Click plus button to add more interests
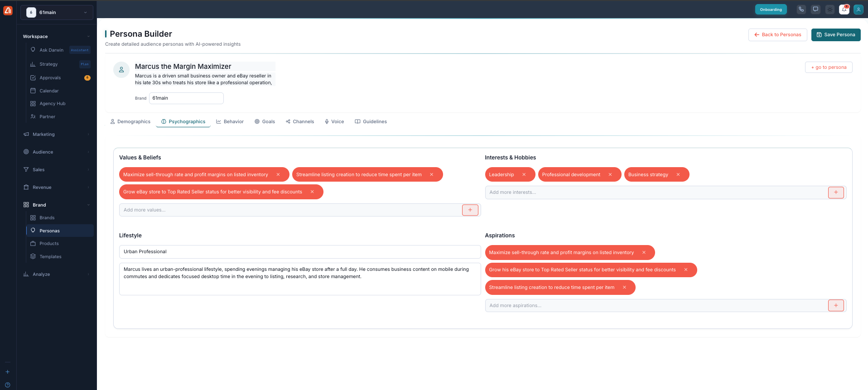 coord(836,193)
